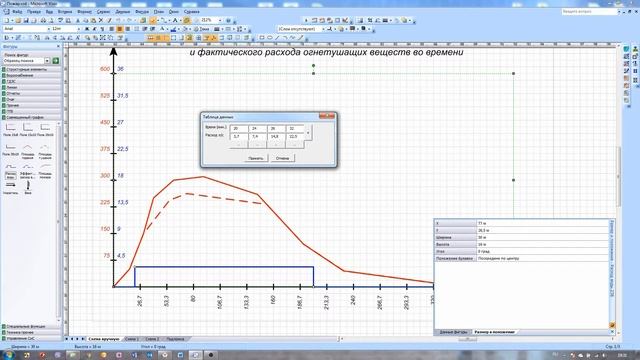Click the fill color swatch button
The width and height of the screenshot is (640, 360).
[x=185, y=29]
